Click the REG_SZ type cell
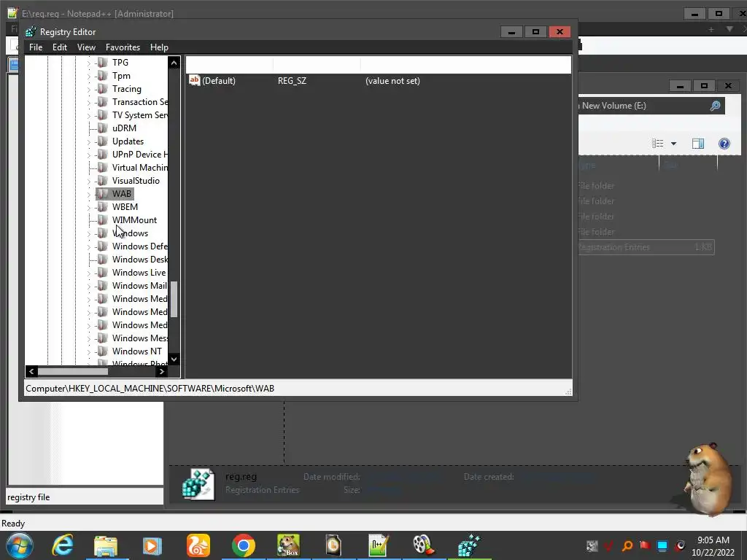The image size is (747, 560). (x=292, y=81)
